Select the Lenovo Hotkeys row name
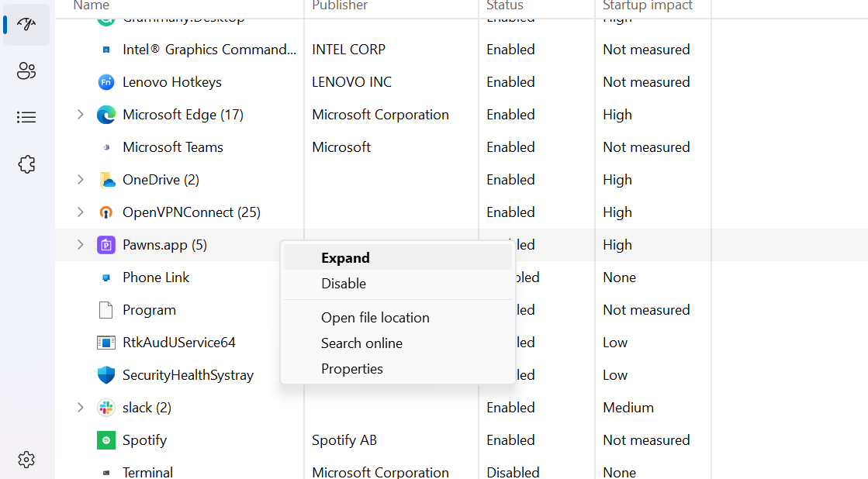868x479 pixels. coord(172,82)
